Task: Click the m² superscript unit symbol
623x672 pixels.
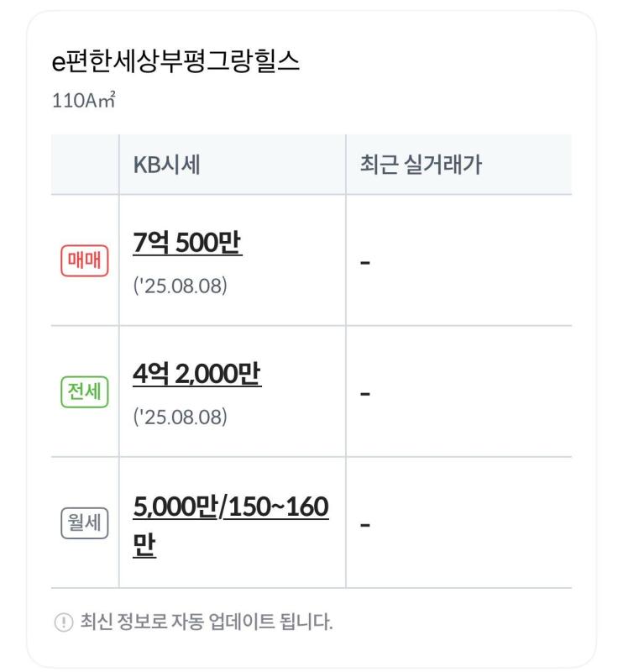Action: pos(107,100)
